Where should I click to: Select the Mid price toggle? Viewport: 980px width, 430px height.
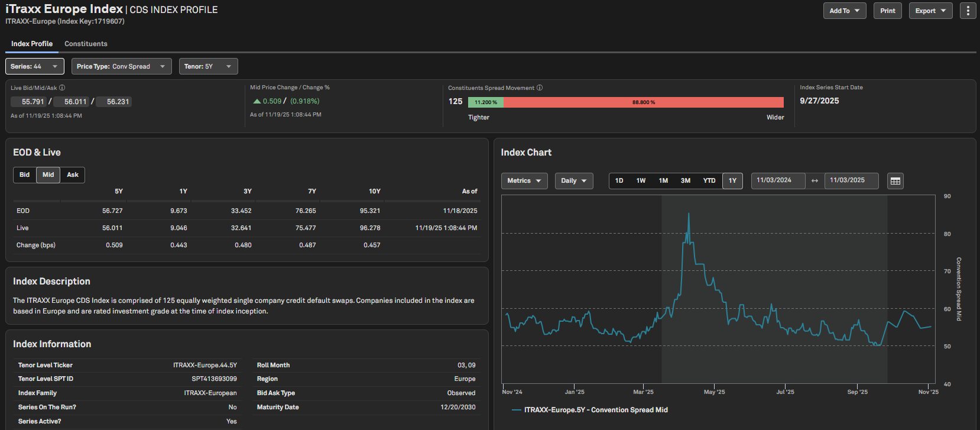[x=48, y=174]
